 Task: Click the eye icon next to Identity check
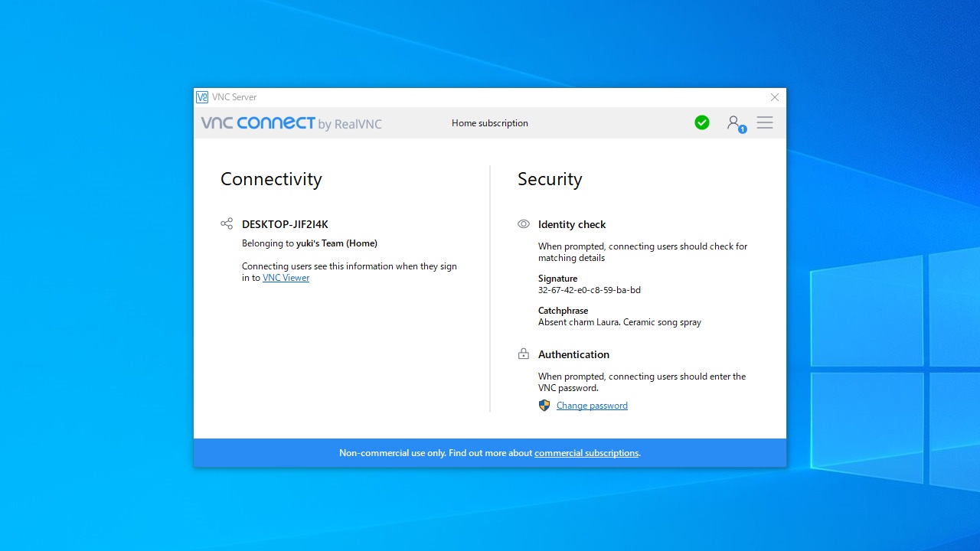(x=524, y=224)
